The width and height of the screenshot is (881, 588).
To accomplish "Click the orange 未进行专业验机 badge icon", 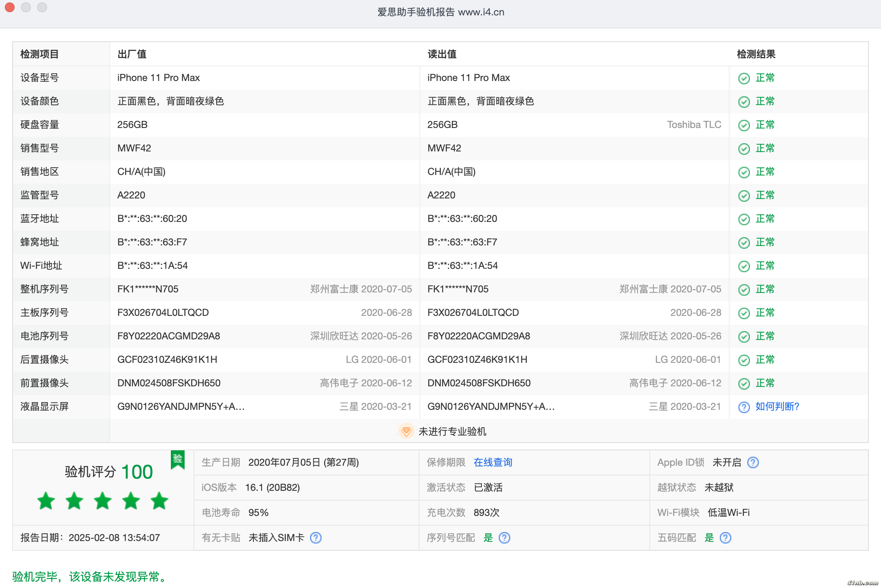I will point(406,431).
